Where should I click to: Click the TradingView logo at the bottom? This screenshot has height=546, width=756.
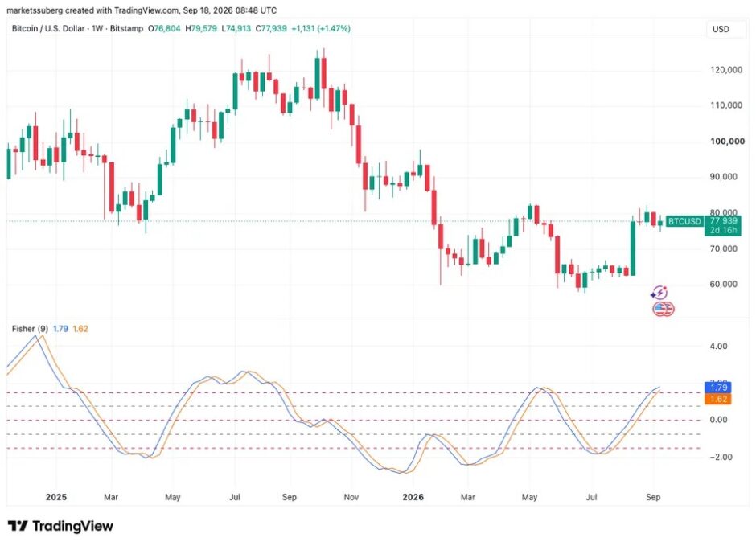click(x=60, y=526)
